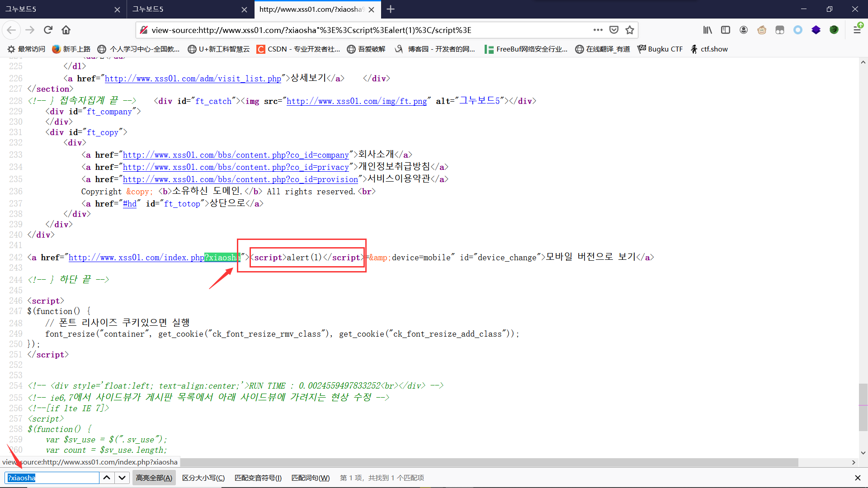Follow the co_id=provision content link
The width and height of the screenshot is (868, 488).
pos(241,179)
